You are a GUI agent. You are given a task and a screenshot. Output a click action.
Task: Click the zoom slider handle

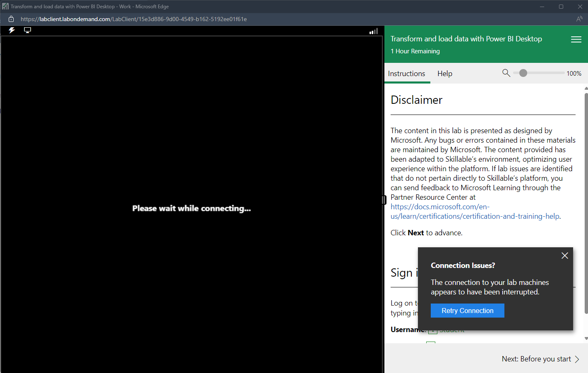tap(523, 73)
